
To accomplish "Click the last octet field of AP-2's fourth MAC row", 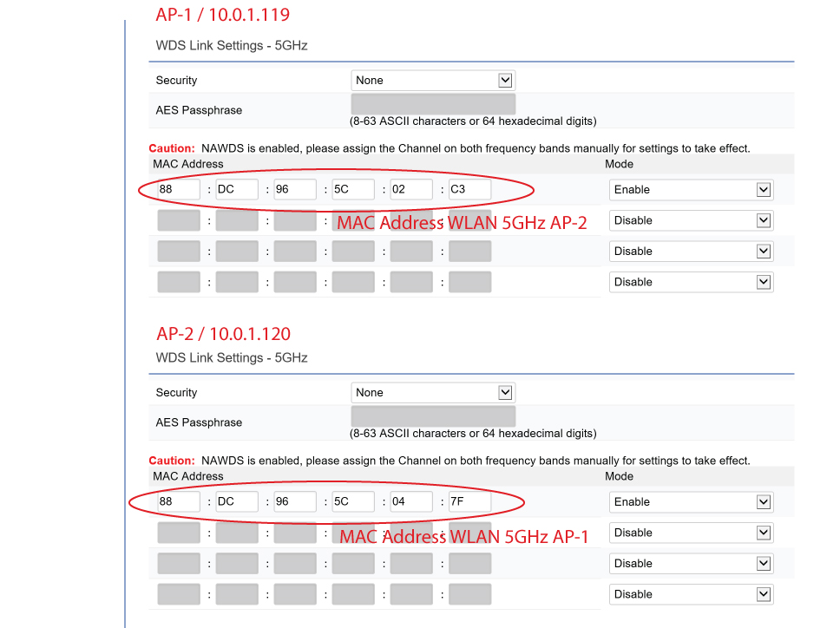I will point(469,594).
